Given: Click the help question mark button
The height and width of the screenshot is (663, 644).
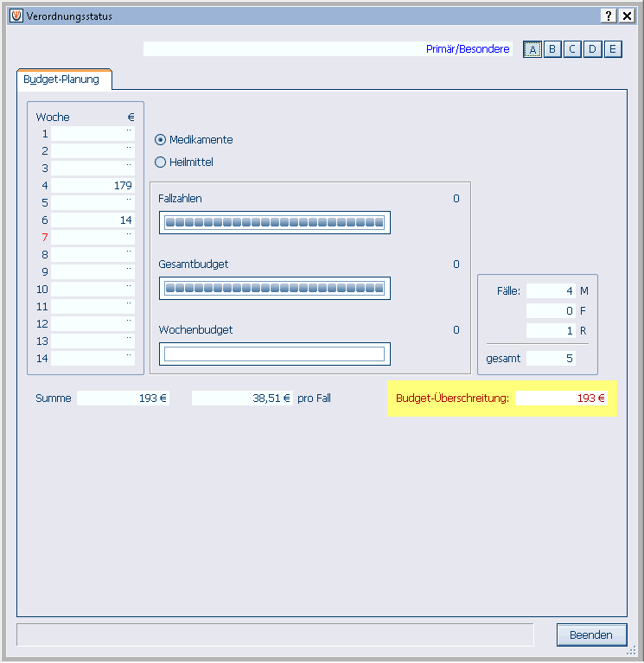Looking at the screenshot, I should tap(609, 16).
